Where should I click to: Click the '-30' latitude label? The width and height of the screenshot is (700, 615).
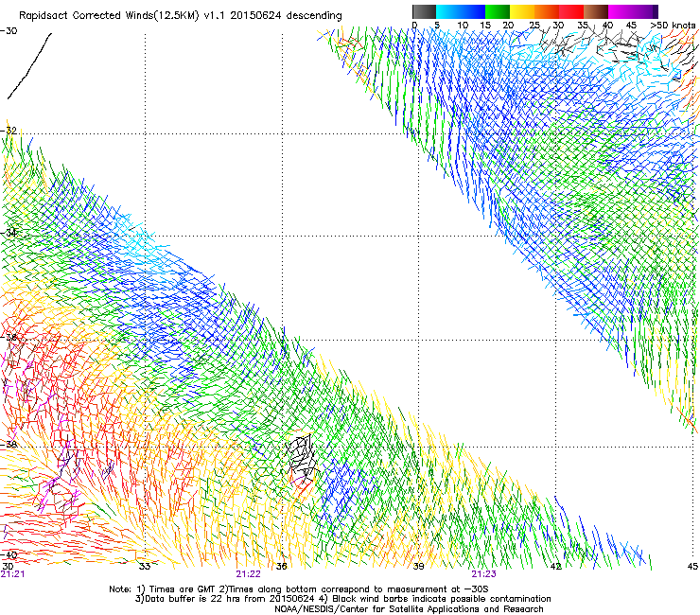[x=9, y=30]
